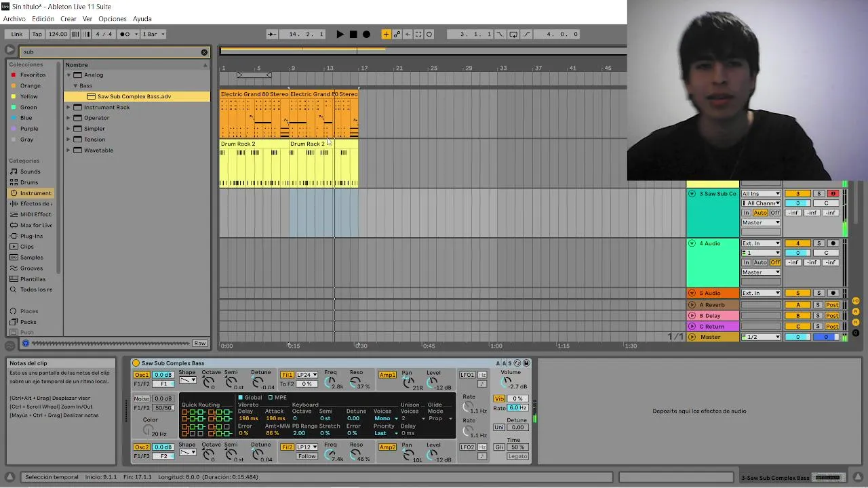Screen dimensions: 868x488
Task: Toggle Capture MIDI bracket icon
Action: click(x=418, y=34)
